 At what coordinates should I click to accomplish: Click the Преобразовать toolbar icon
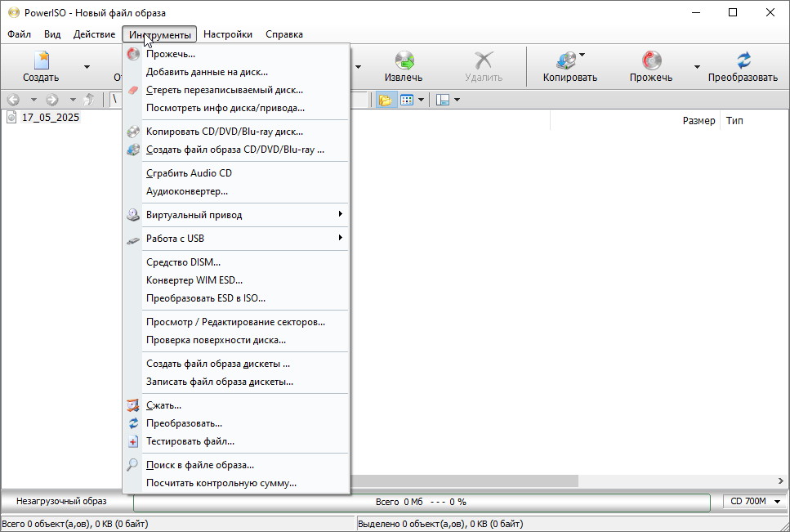click(x=743, y=60)
